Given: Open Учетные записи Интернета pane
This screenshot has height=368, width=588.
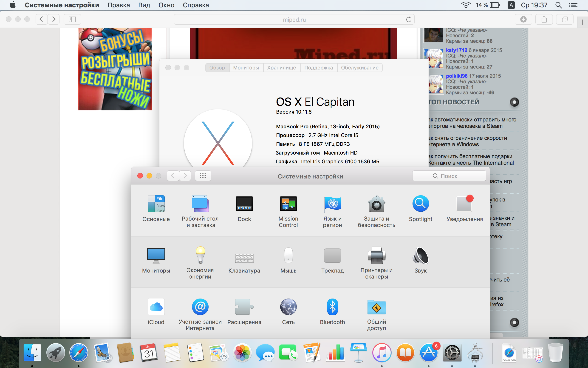Looking at the screenshot, I should [200, 314].
